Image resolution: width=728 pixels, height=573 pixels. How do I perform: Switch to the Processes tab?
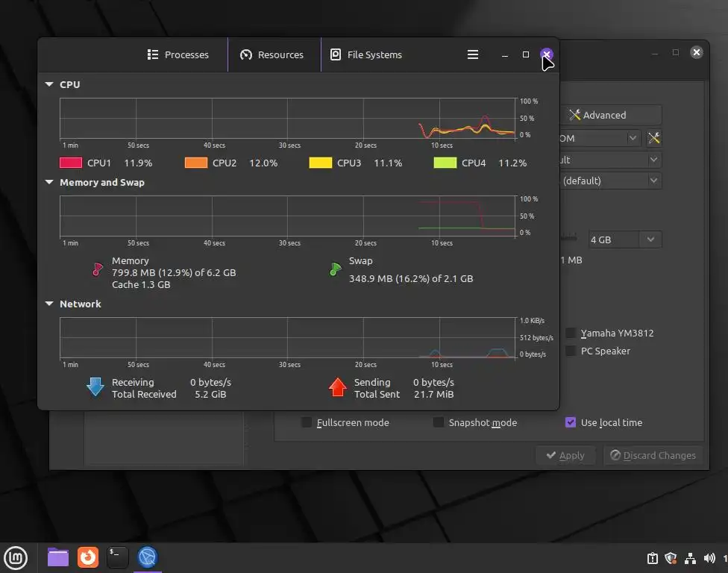[178, 54]
